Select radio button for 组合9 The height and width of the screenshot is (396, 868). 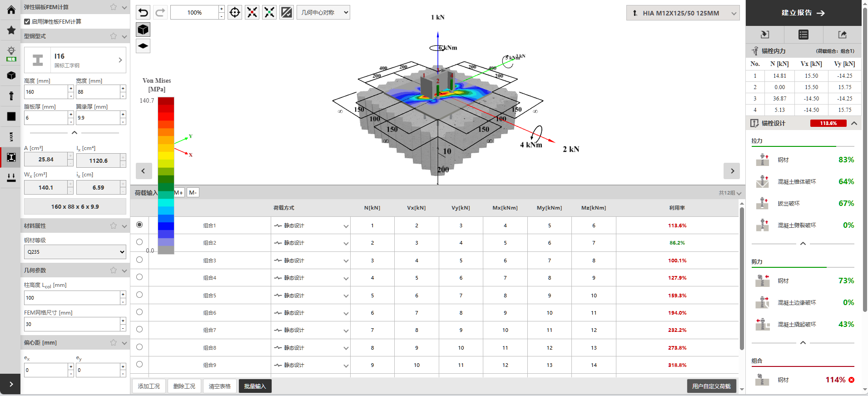(x=139, y=364)
